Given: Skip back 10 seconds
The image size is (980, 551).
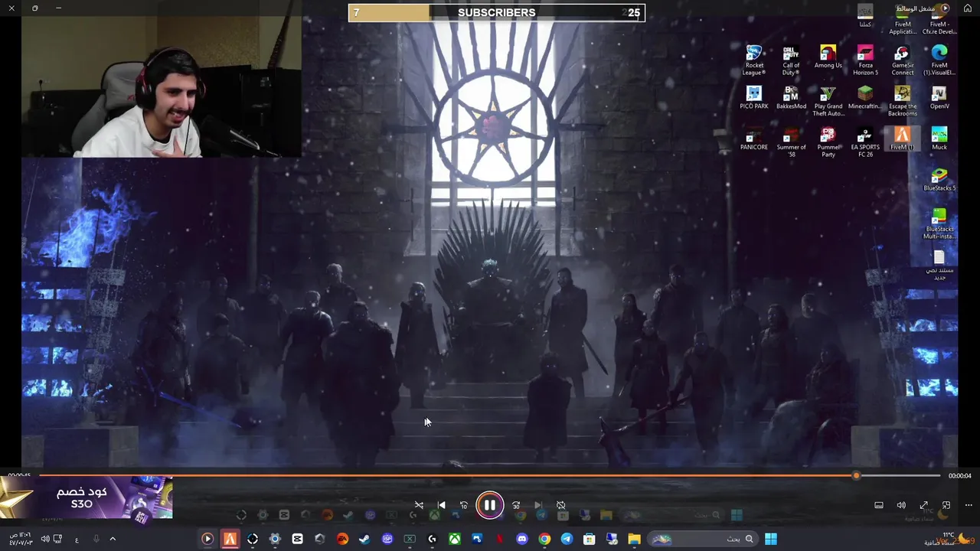Looking at the screenshot, I should coord(463,505).
